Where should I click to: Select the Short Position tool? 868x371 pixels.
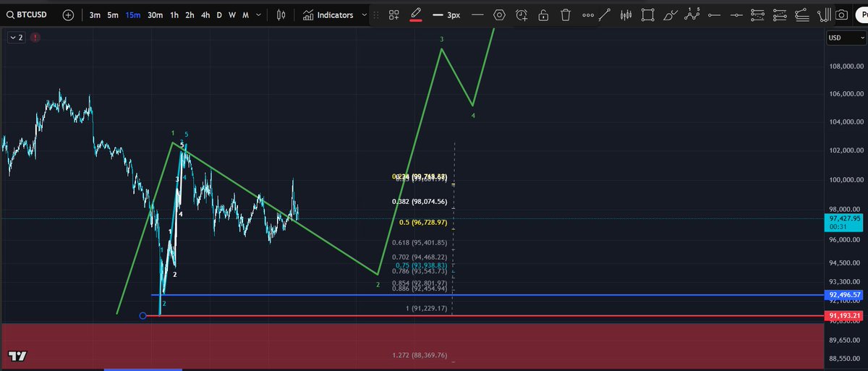click(x=780, y=14)
